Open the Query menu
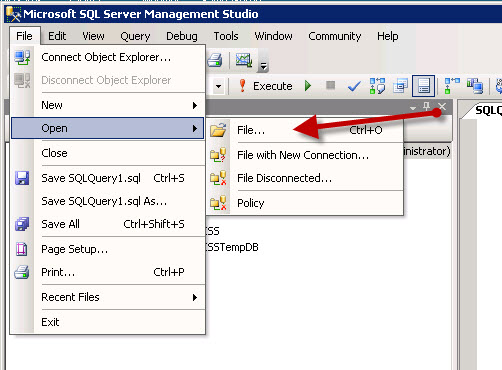 coord(135,36)
